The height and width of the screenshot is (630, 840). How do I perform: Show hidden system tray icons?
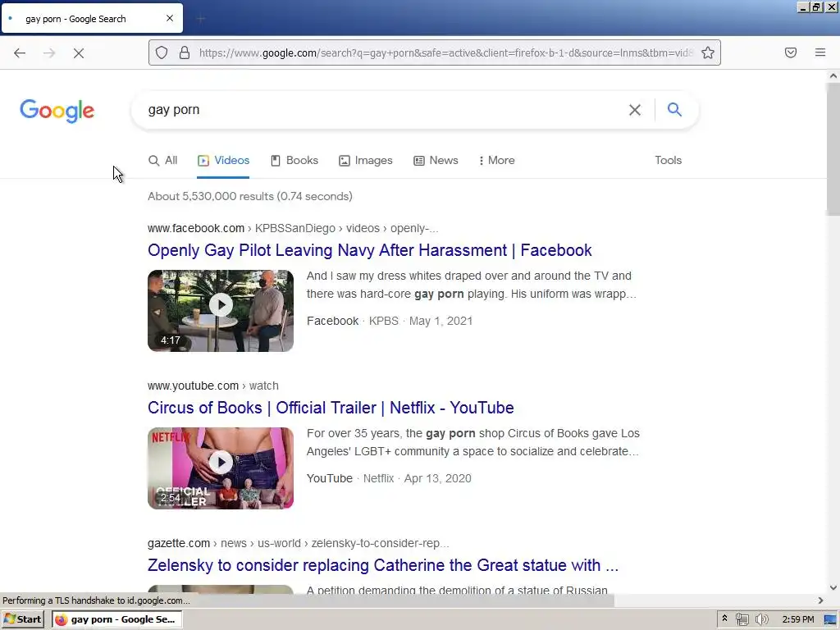point(725,619)
